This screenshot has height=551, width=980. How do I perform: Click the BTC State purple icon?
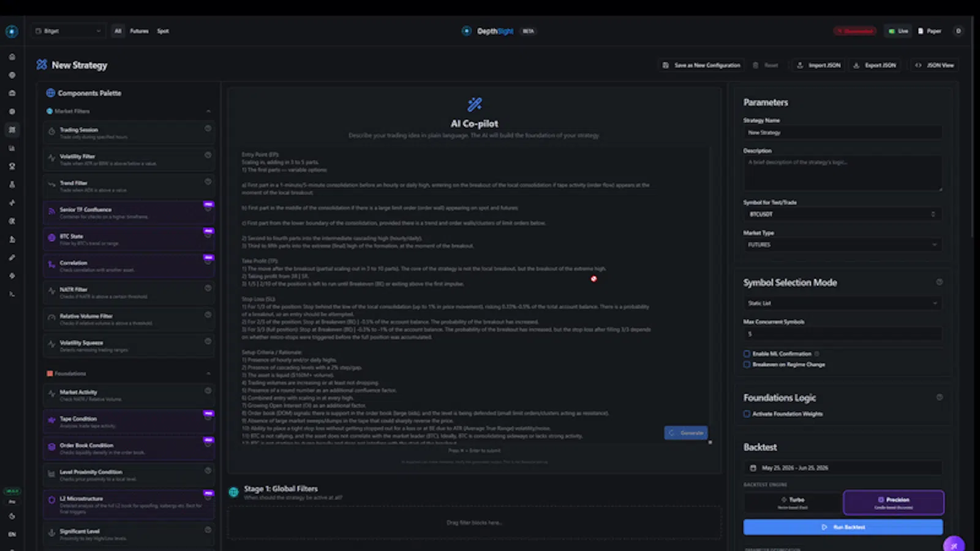[x=51, y=238]
